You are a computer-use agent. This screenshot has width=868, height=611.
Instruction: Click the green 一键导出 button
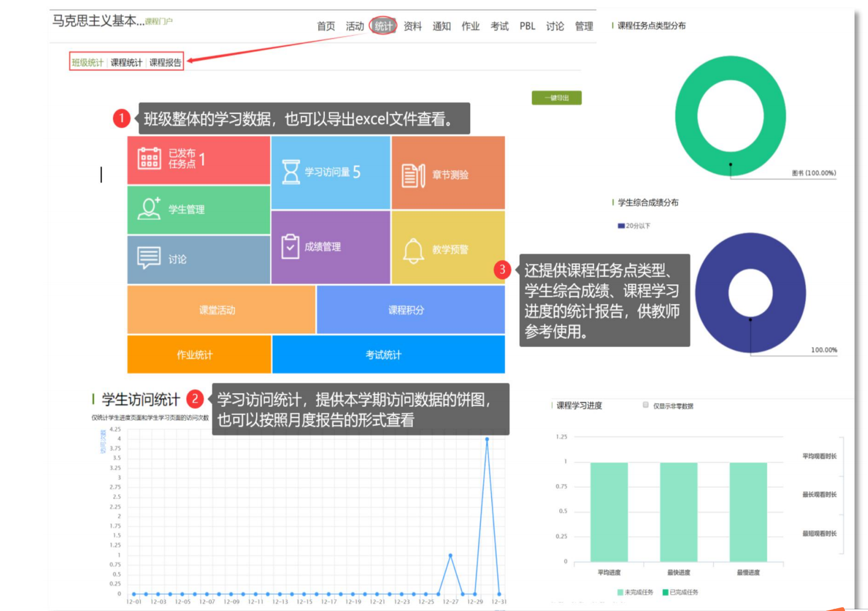(x=557, y=98)
